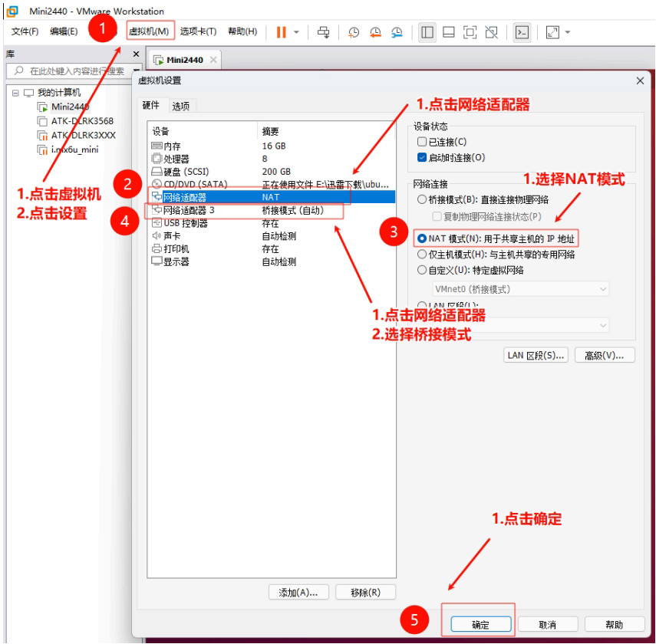Viewport: 656px width, 644px height.
Task: Close the Mini2440 tab
Action: tap(213, 60)
